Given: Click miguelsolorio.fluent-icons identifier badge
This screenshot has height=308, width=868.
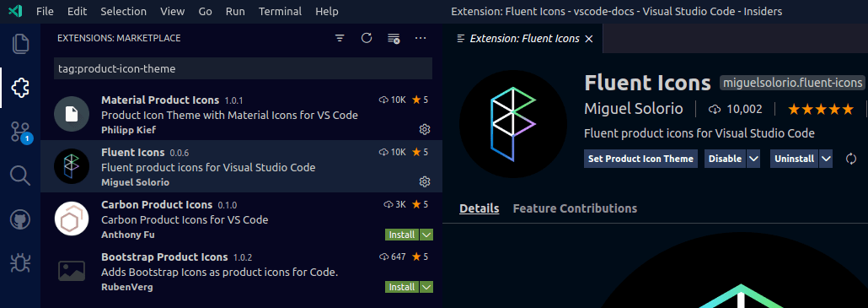Looking at the screenshot, I should (x=792, y=83).
